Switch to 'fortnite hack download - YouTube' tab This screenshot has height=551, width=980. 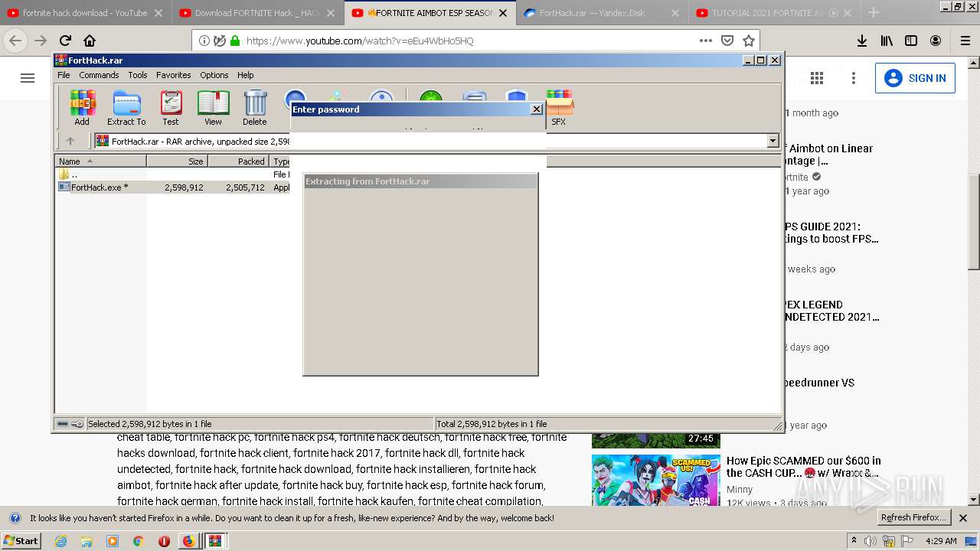[85, 13]
